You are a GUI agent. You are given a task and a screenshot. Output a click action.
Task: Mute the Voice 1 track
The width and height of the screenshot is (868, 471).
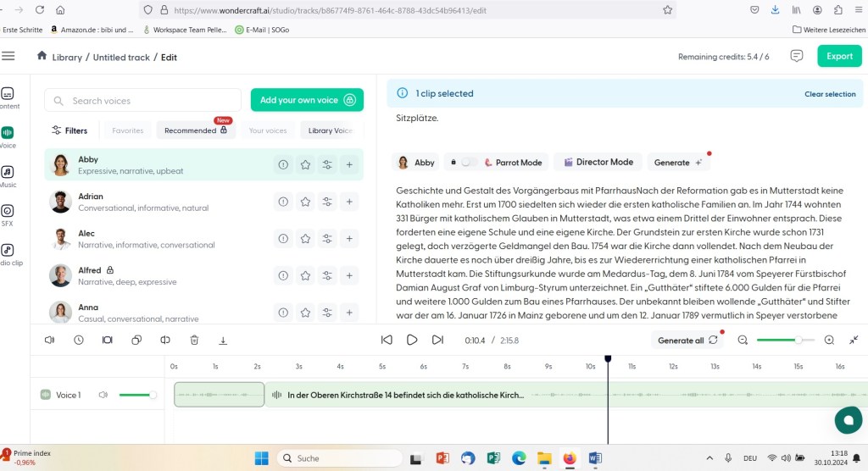(103, 395)
